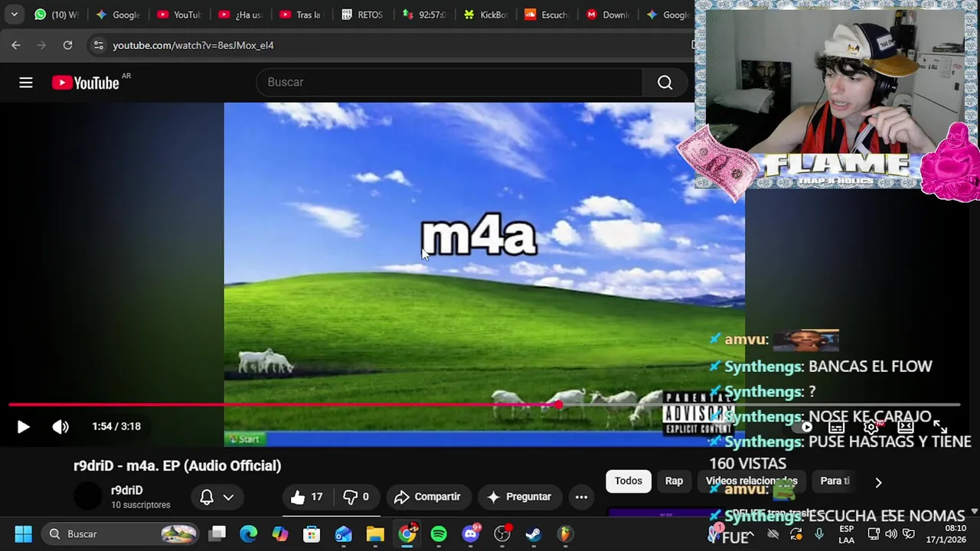Switch to the RETOS tab
The width and height of the screenshot is (980, 551).
(362, 15)
